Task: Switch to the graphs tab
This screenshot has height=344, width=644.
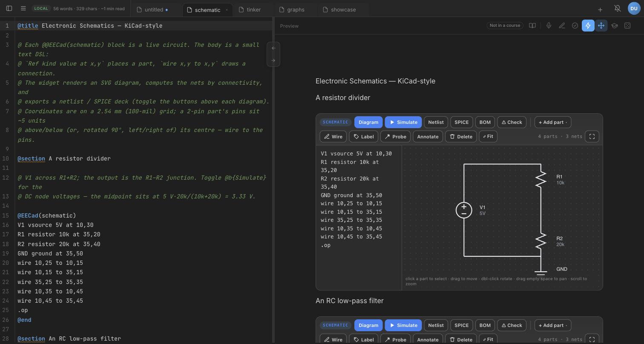Action: click(296, 9)
